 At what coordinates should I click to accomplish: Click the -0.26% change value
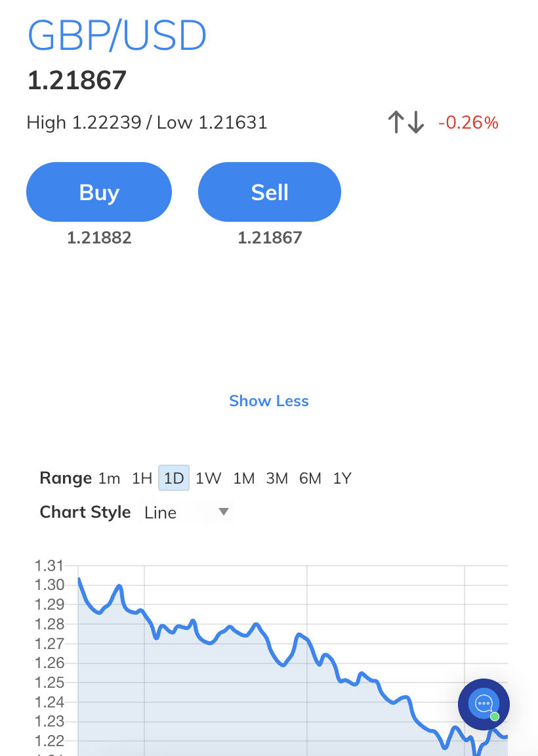coord(468,123)
